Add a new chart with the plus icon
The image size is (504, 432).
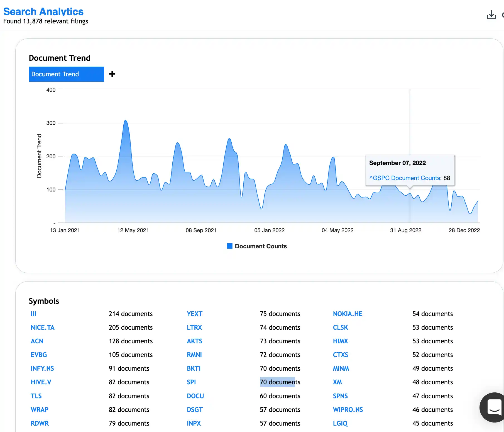click(112, 74)
